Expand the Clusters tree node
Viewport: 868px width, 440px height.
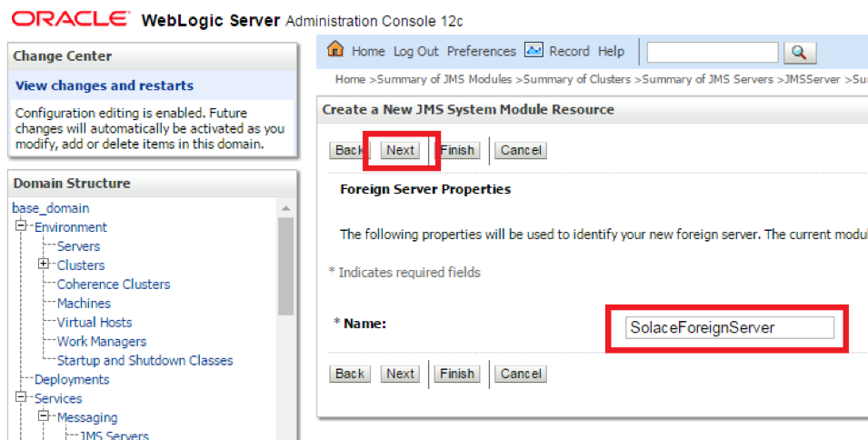click(x=44, y=265)
